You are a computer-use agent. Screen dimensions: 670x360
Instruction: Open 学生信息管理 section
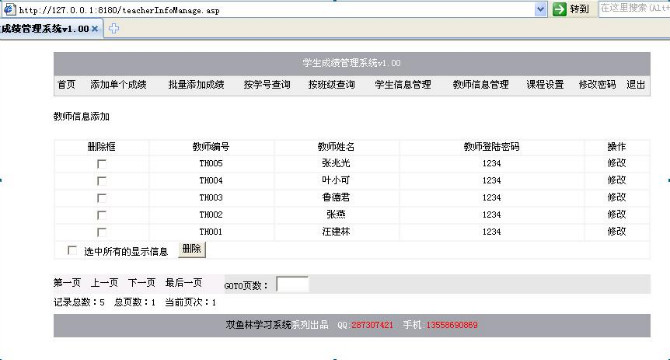tap(403, 85)
